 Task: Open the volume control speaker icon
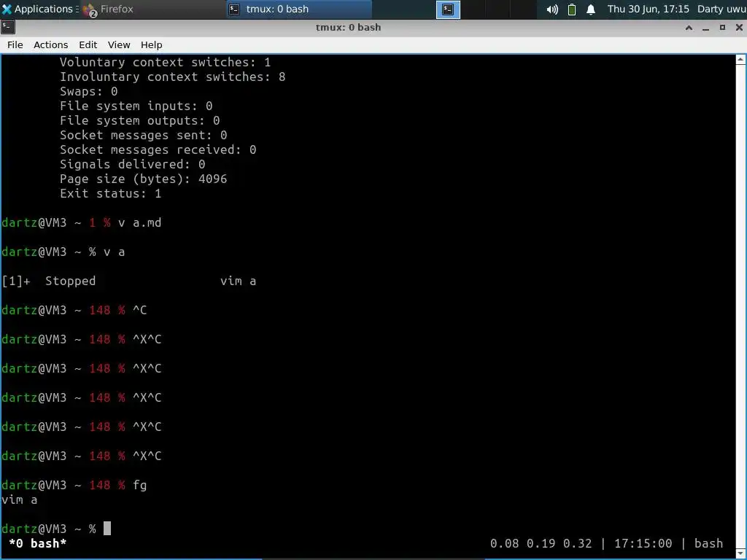click(551, 9)
